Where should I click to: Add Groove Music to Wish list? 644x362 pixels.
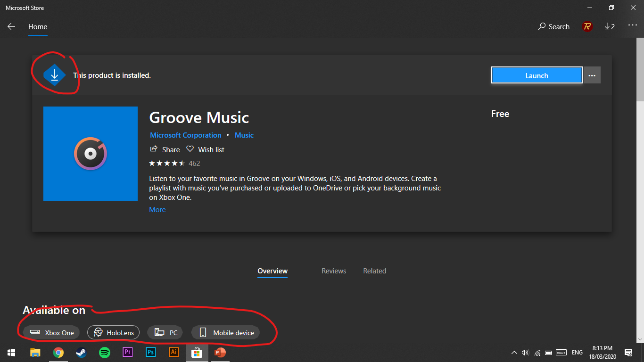tap(205, 149)
